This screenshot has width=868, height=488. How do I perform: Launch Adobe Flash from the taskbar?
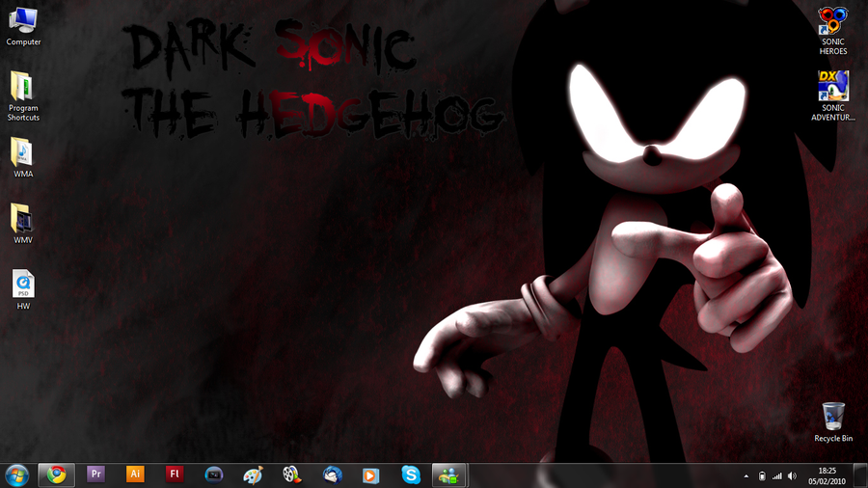pyautogui.click(x=175, y=474)
